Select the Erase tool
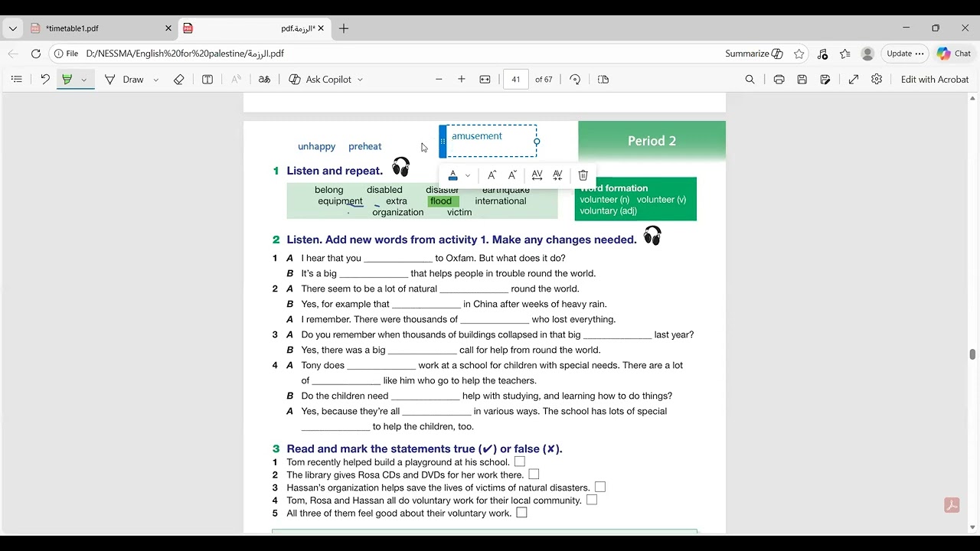 tap(179, 80)
